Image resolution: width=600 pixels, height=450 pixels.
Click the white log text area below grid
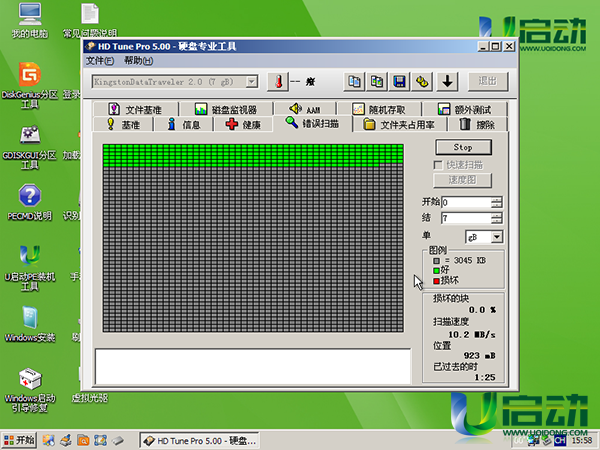click(x=253, y=366)
